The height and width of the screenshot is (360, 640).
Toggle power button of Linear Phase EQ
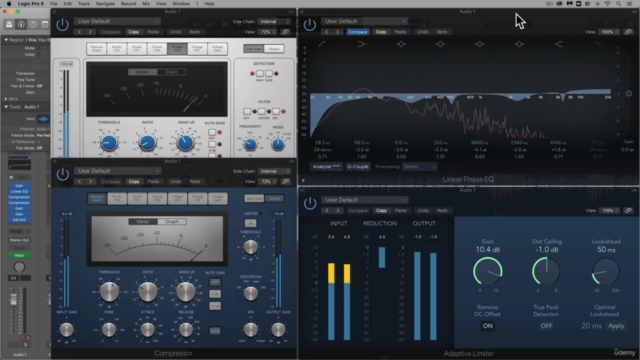(310, 24)
